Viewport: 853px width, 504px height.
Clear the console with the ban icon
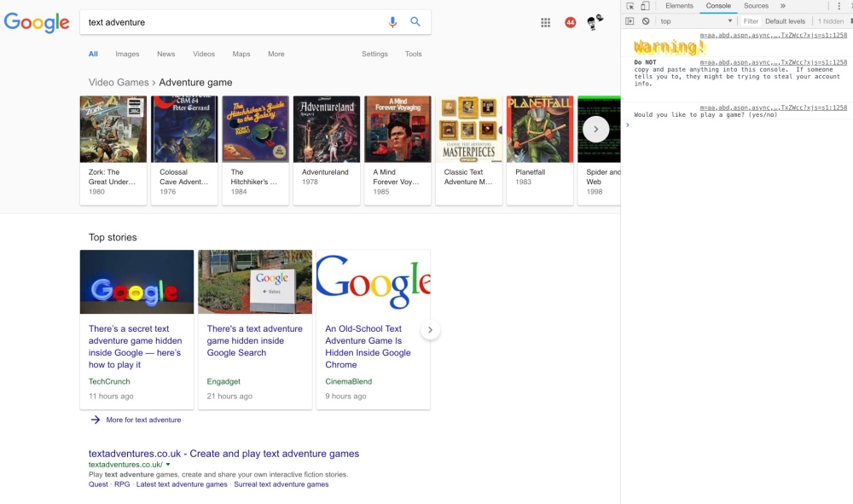pos(646,21)
